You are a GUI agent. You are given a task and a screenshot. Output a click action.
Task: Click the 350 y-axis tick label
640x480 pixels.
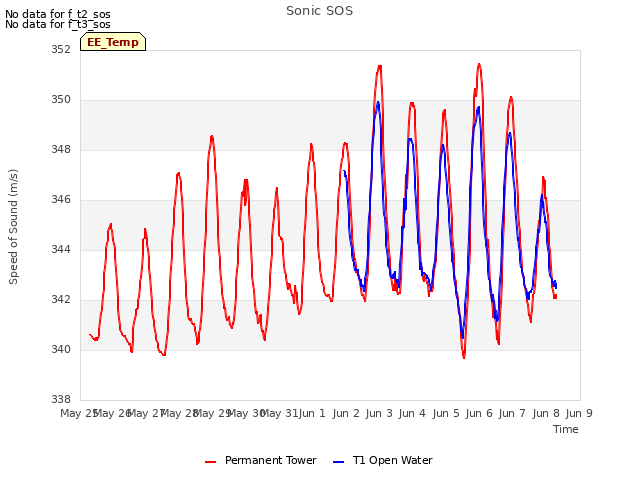point(61,100)
